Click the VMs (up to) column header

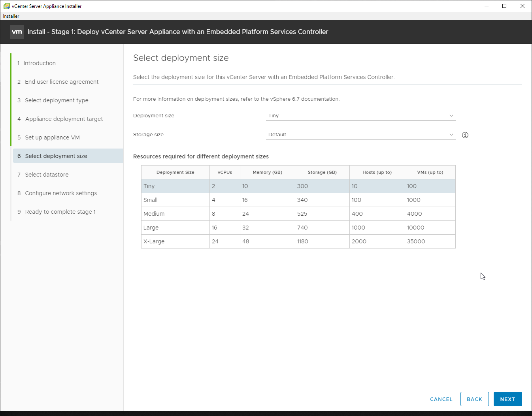(x=430, y=172)
